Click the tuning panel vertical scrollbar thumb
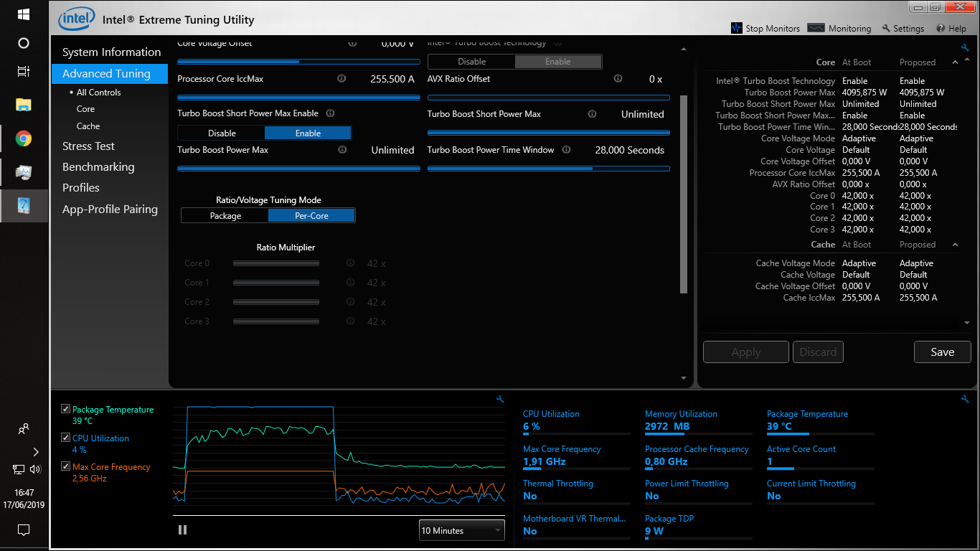Viewport: 980px width, 551px height. pos(684,194)
